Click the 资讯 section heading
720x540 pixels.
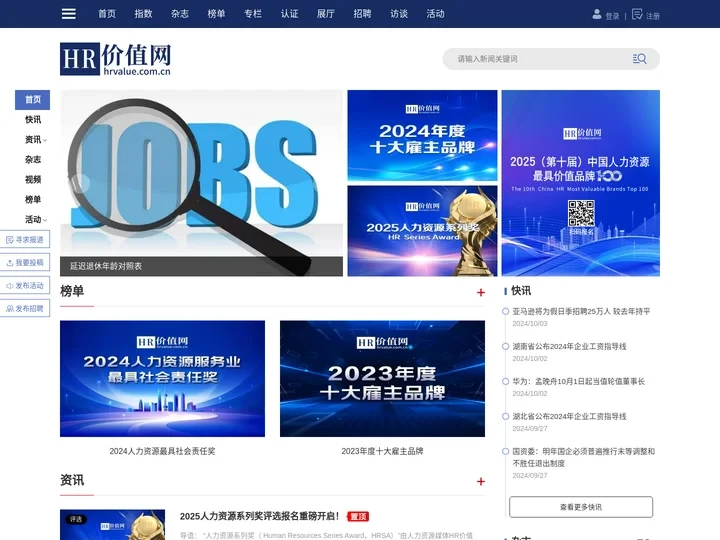(x=72, y=480)
